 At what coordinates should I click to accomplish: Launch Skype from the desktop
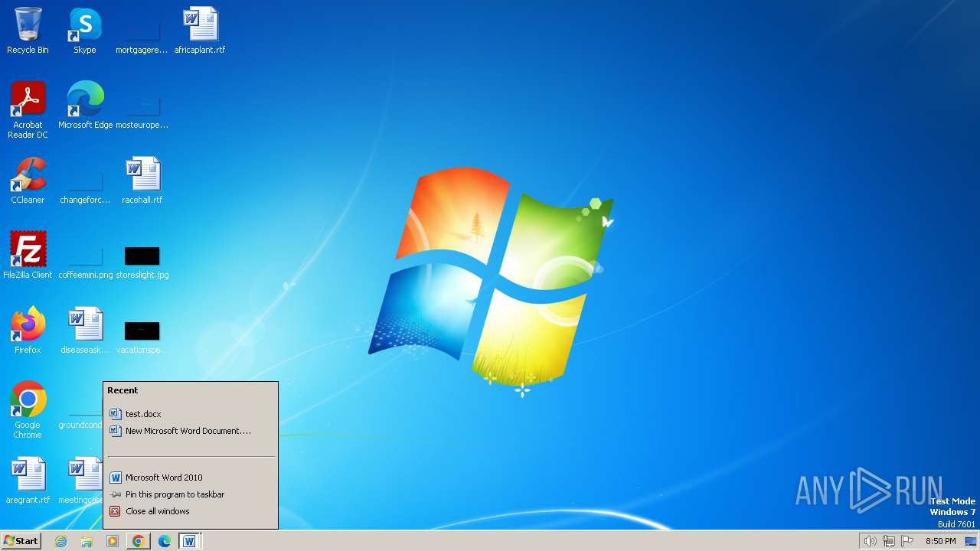tap(85, 31)
